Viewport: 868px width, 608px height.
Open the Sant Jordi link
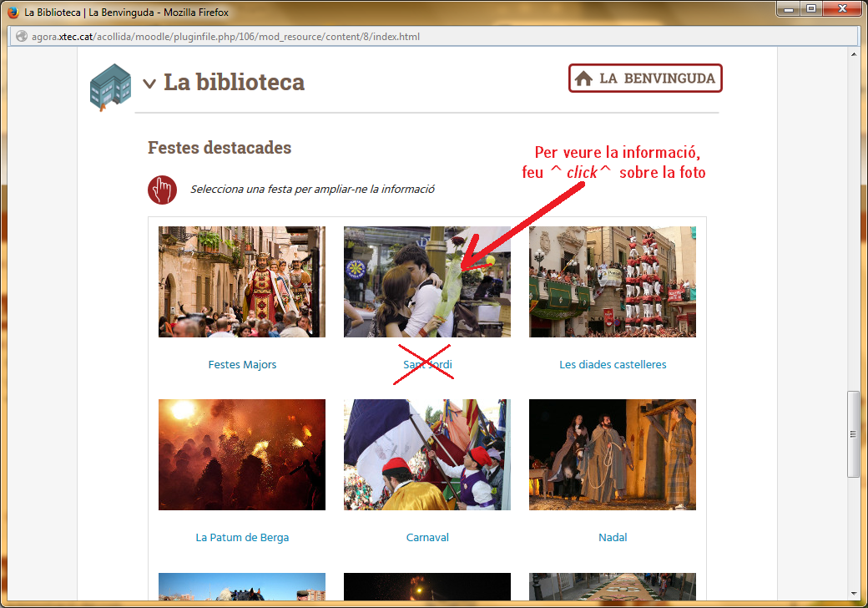pos(427,365)
